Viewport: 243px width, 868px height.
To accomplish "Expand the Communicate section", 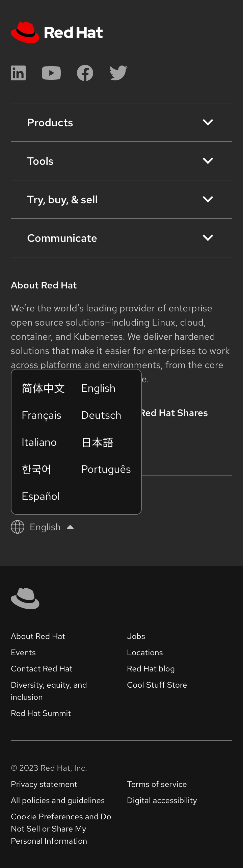I will tap(122, 238).
